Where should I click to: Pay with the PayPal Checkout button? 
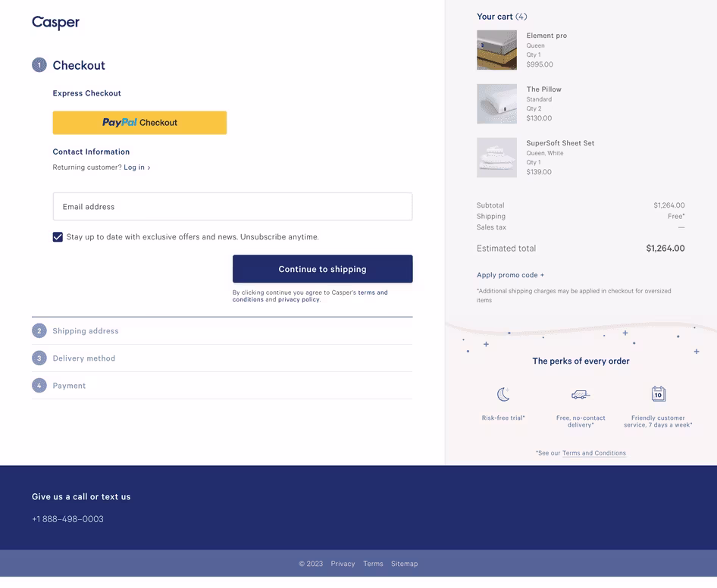pyautogui.click(x=139, y=123)
